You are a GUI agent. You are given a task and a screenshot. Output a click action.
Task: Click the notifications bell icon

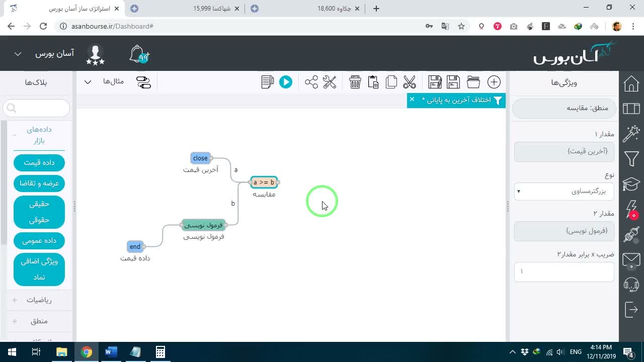point(139,54)
